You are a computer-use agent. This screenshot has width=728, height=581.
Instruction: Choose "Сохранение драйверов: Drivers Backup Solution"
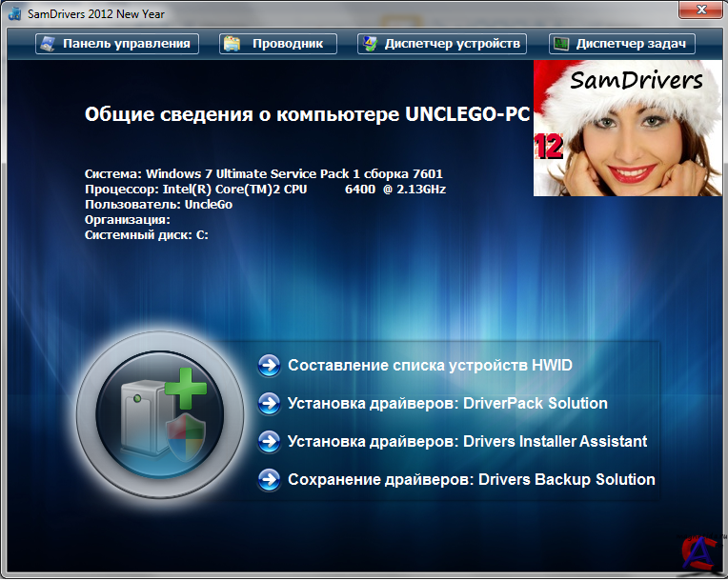(x=471, y=480)
